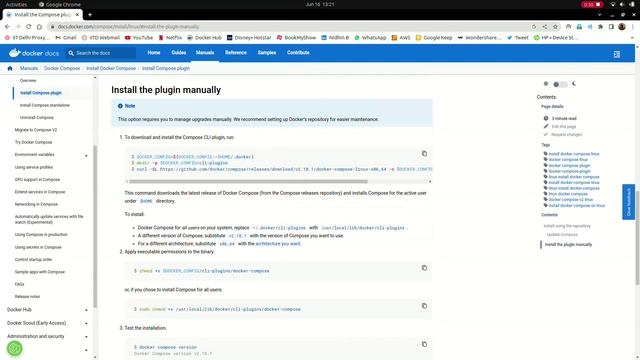This screenshot has width=640, height=360.
Task: Expand Docker Scout (Early Access) section
Action: click(86, 323)
